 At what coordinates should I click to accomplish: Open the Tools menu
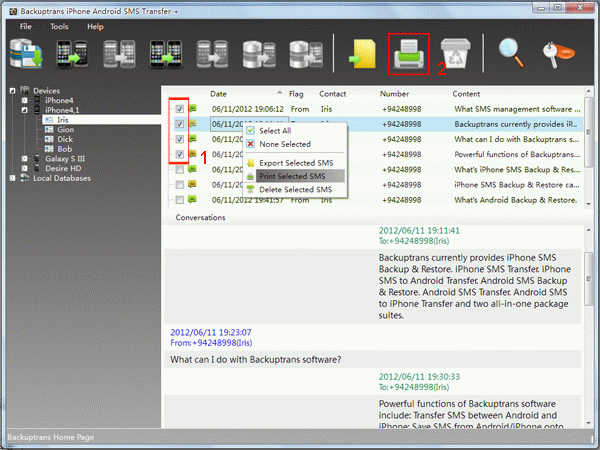(59, 26)
